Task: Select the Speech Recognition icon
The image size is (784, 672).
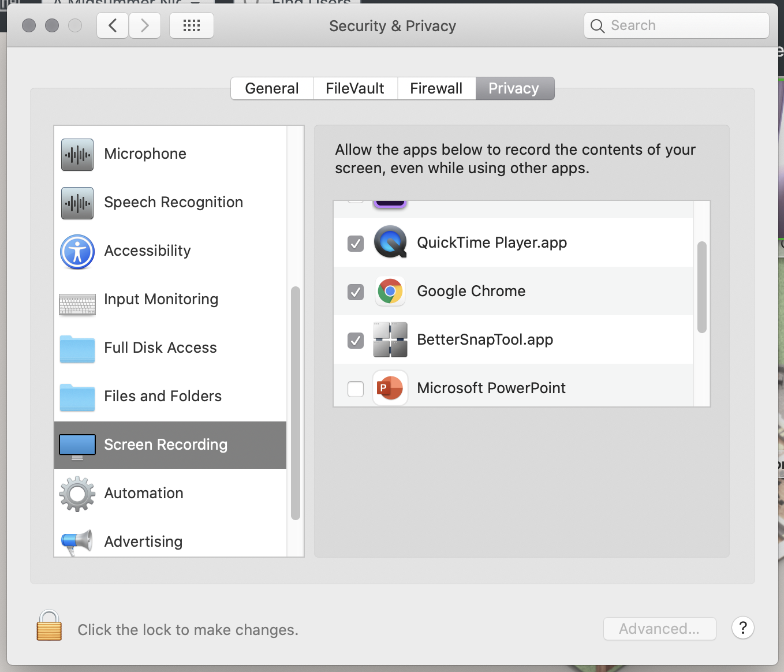Action: tap(77, 203)
